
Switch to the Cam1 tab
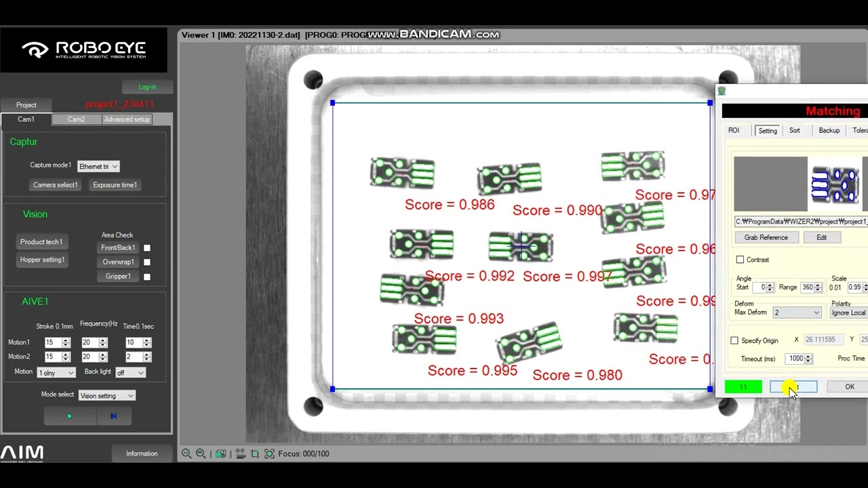pyautogui.click(x=26, y=119)
